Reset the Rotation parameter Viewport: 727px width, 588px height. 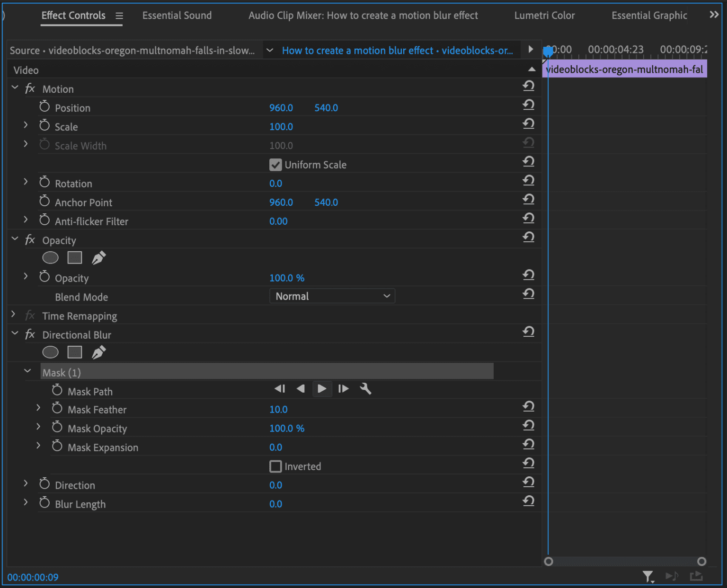529,180
